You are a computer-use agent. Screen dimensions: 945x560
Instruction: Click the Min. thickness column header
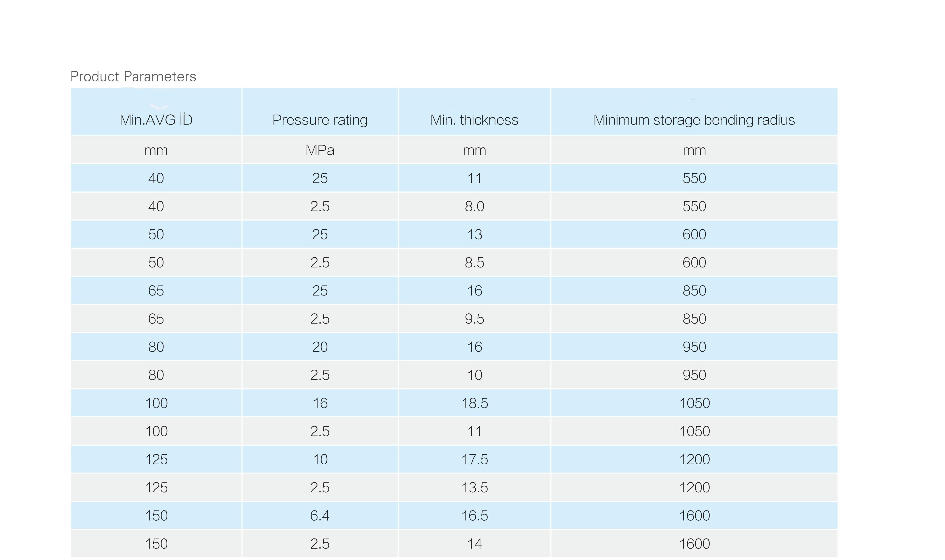474,112
